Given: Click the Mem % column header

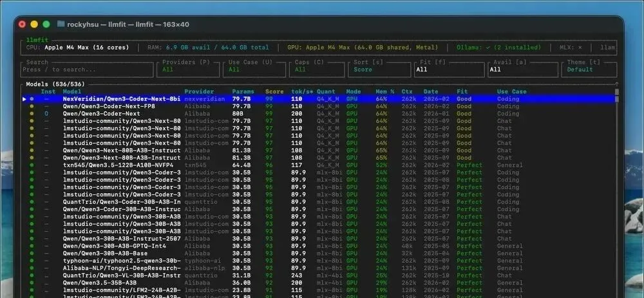Looking at the screenshot, I should [384, 91].
